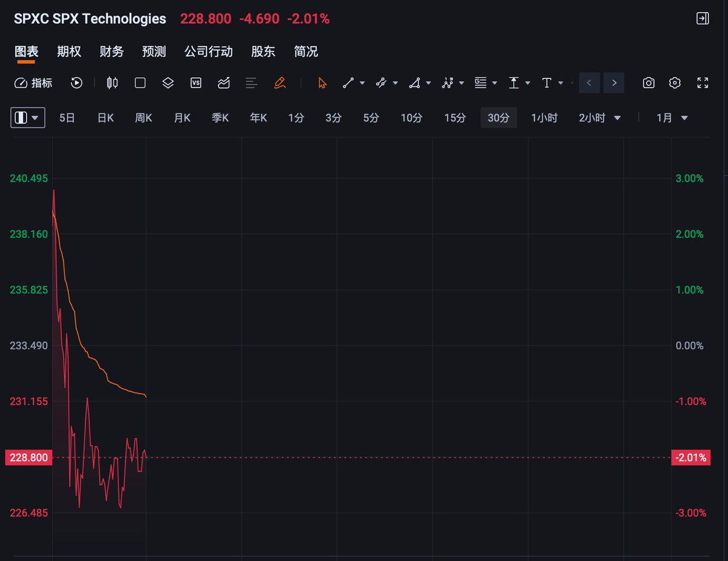728x561 pixels.
Task: Click the replay playback icon
Action: 76,83
